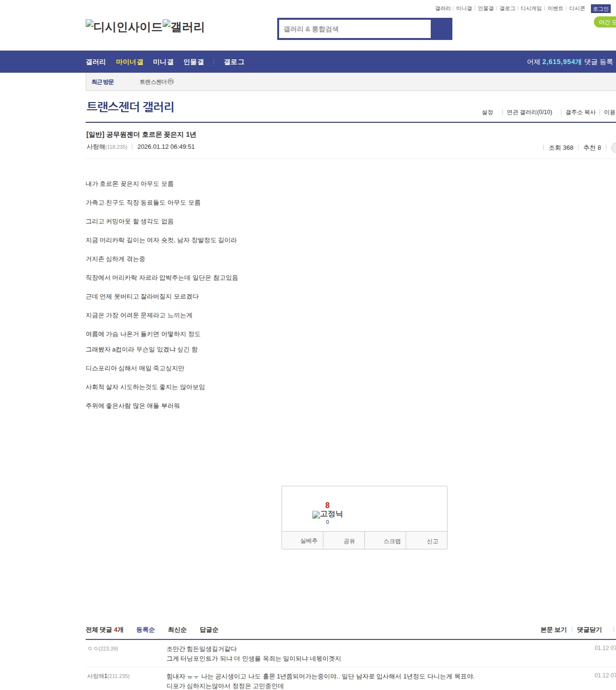Screen dimensions: 616x690
Task: Click the 갤러리 logo image beside 디시인사이드
Action: 183,27
